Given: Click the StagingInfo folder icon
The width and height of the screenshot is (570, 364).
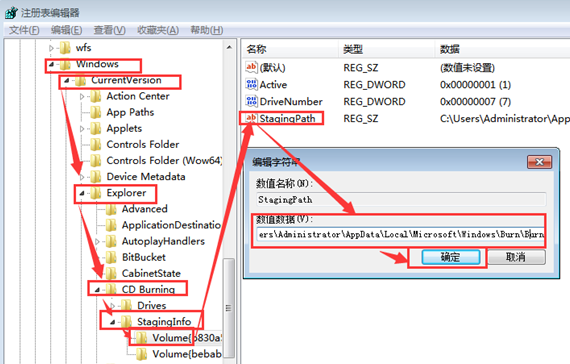Looking at the screenshot, I should [126, 321].
